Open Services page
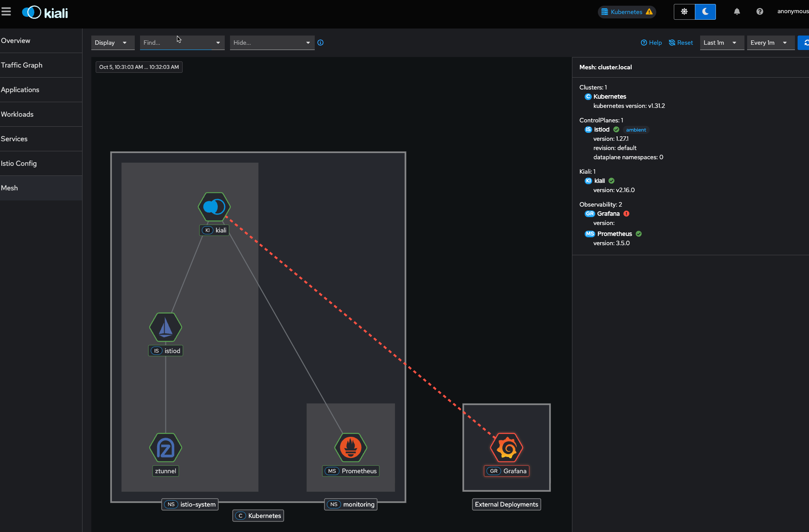 point(41,139)
